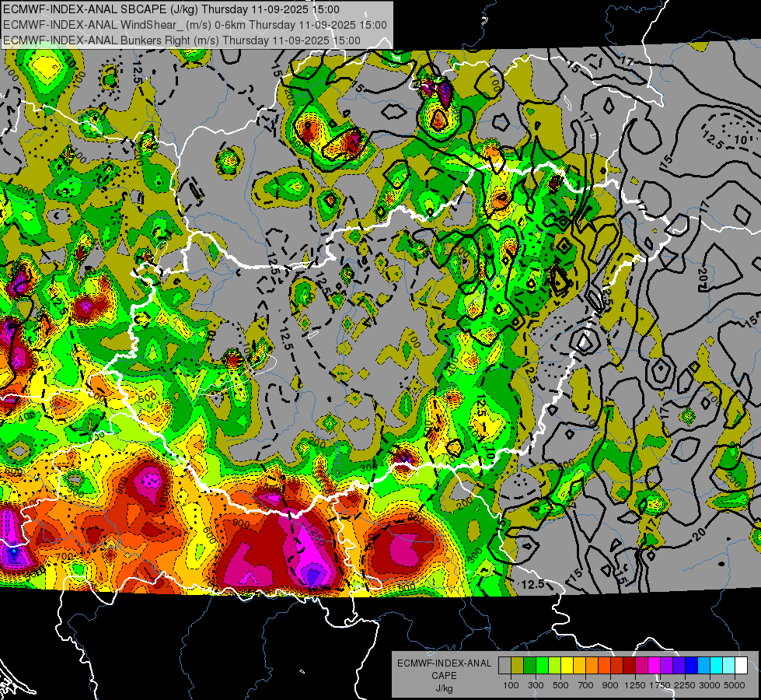761x700 pixels.
Task: Click the legend label CAPE
Action: (444, 676)
